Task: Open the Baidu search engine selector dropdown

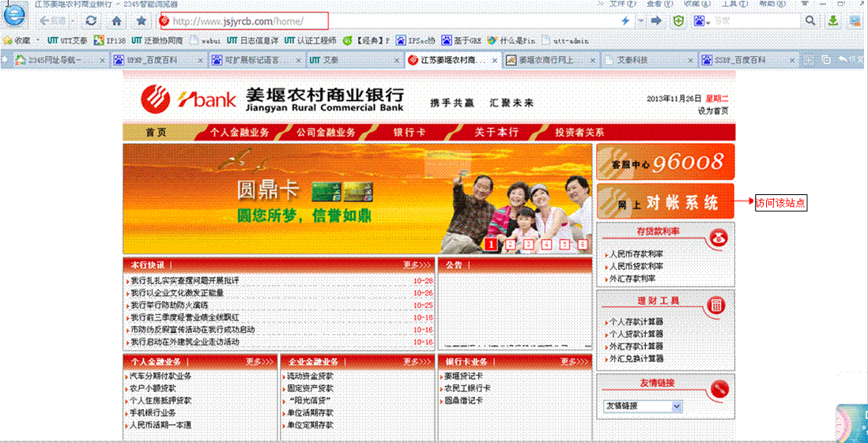Action: click(x=702, y=21)
